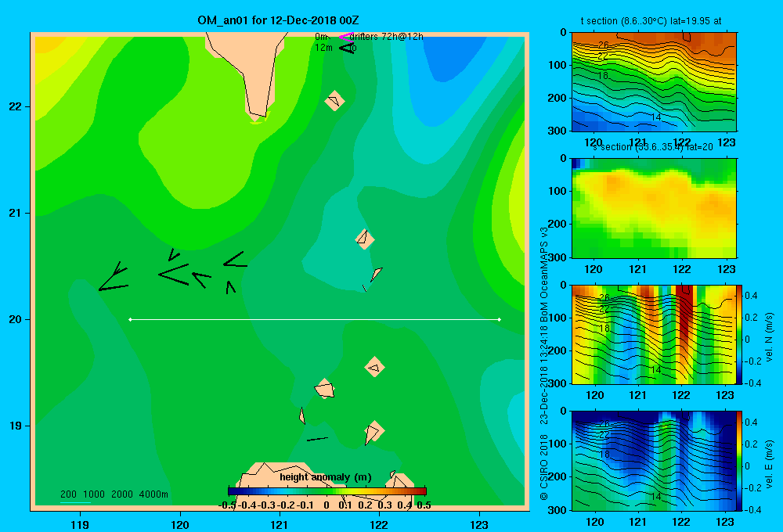Open the temperature section plot

coord(654,82)
